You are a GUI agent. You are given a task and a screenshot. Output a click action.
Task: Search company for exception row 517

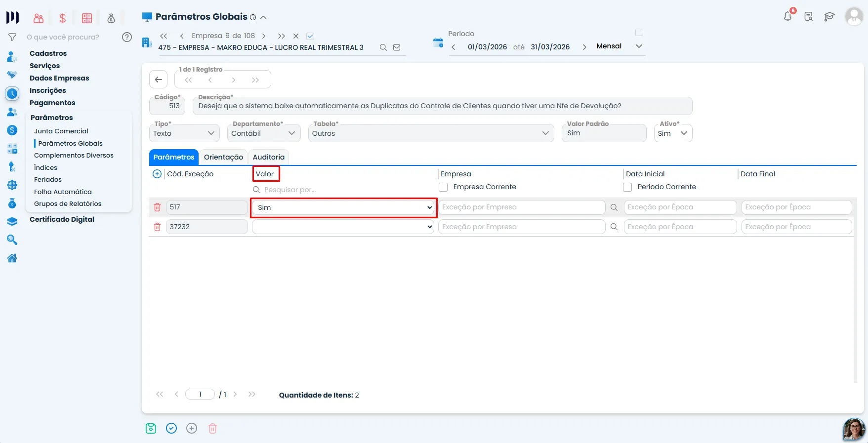(614, 207)
